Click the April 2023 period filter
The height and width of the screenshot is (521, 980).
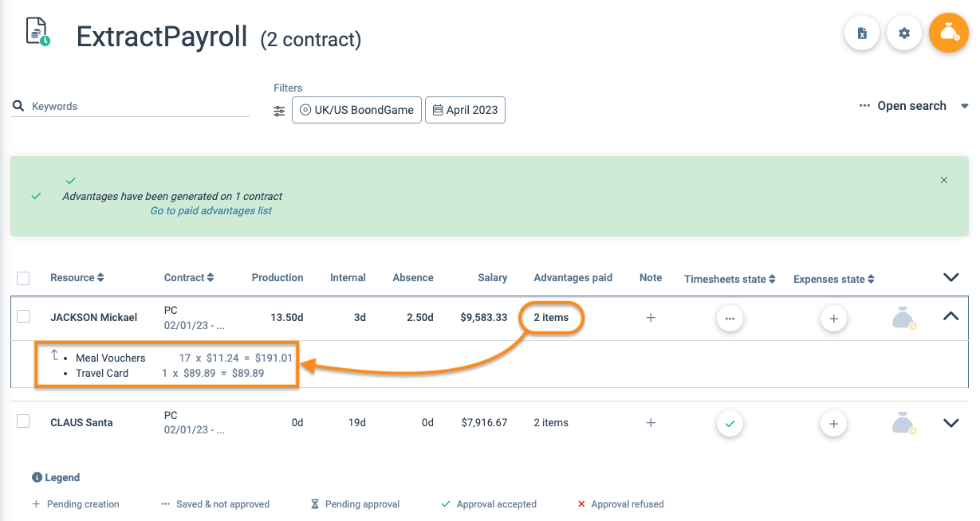465,110
